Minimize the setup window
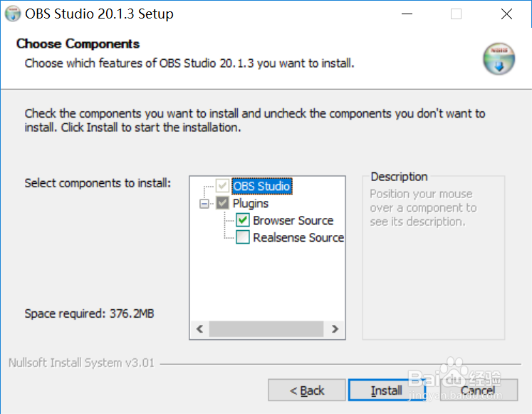The width and height of the screenshot is (532, 414). coord(407,14)
